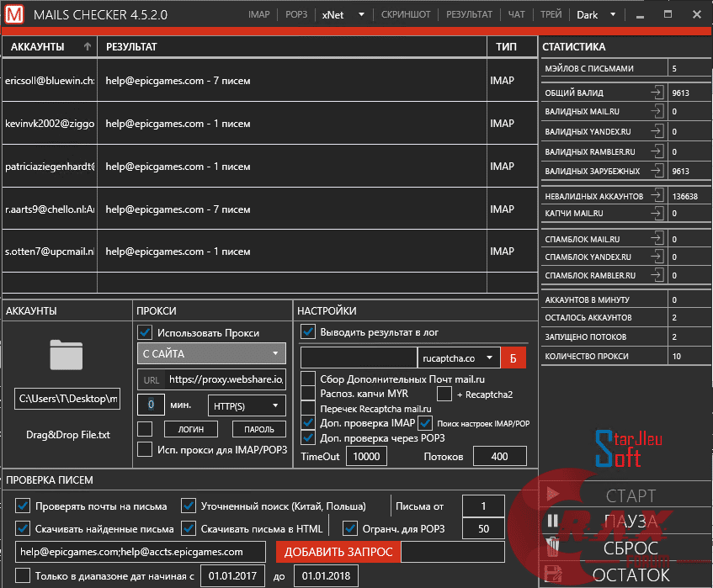The height and width of the screenshot is (588, 713).
Task: Disable the Выводить результат в лог checkbox
Action: pos(308,331)
